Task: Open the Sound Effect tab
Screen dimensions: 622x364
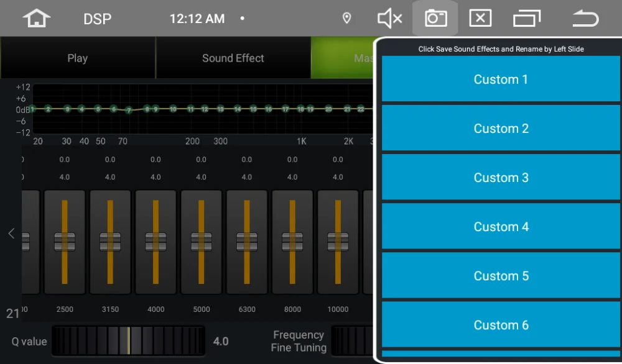Action: click(x=233, y=58)
